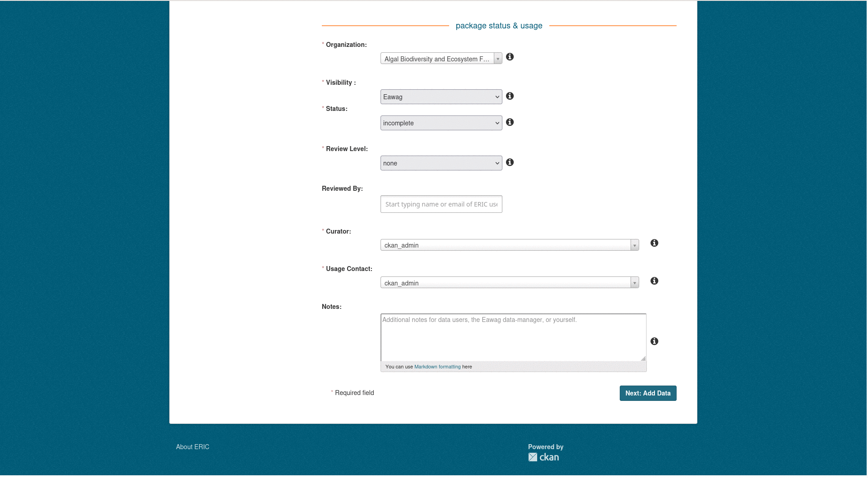Click info icon next to Usage Contact field
This screenshot has width=868, height=478.
click(x=654, y=281)
